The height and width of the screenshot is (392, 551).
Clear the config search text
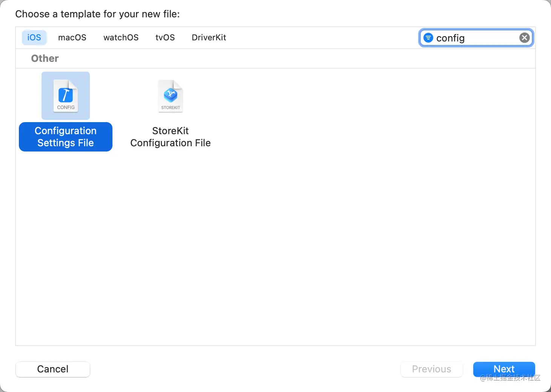click(x=524, y=38)
